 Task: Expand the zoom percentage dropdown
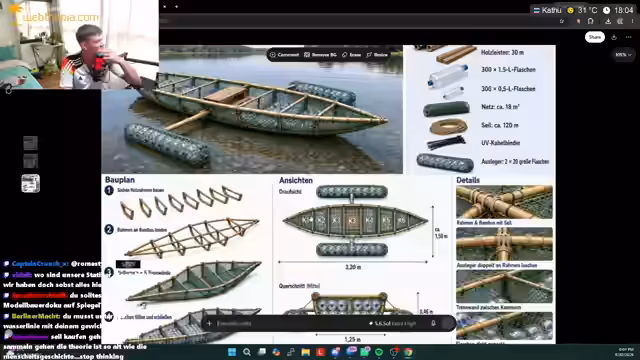click(623, 55)
